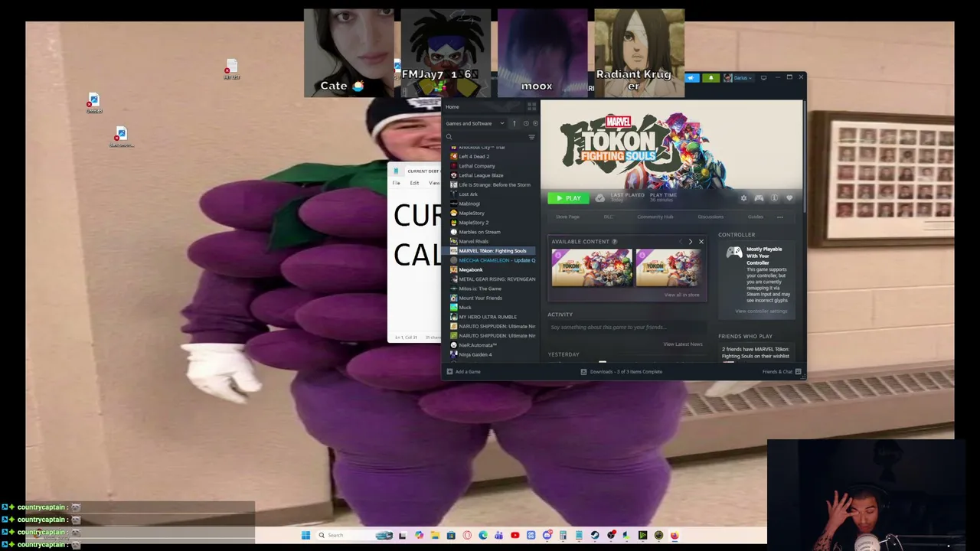Open game settings gear icon in Steam
This screenshot has height=551, width=980.
[x=743, y=198]
